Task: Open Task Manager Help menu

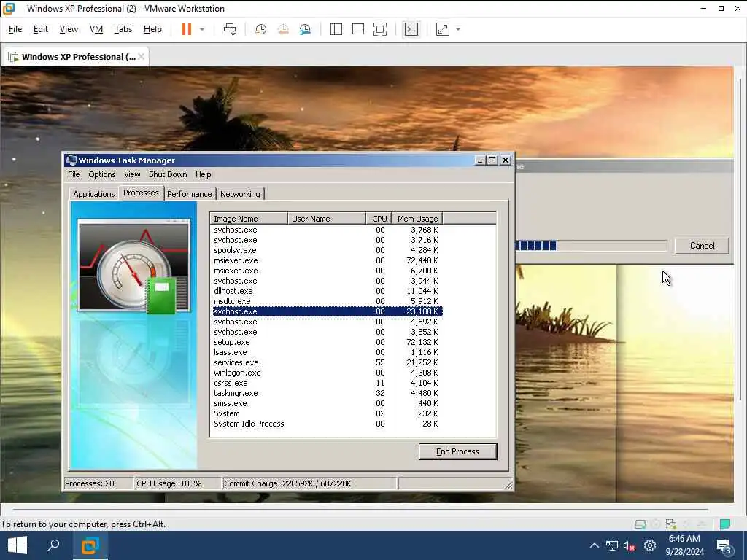Action: pos(203,174)
